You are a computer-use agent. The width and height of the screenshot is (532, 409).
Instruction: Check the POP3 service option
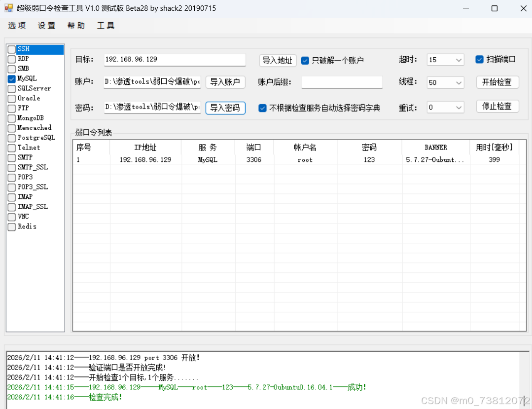tap(11, 177)
